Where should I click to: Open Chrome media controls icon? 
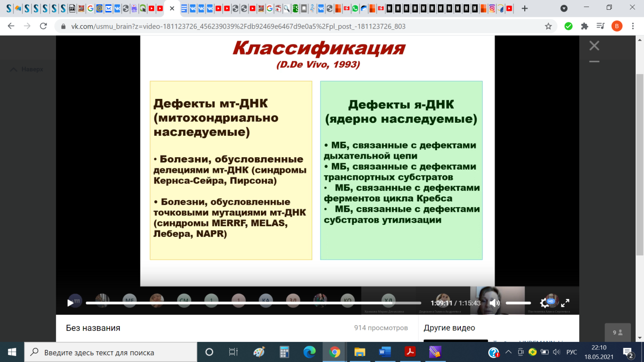[600, 27]
